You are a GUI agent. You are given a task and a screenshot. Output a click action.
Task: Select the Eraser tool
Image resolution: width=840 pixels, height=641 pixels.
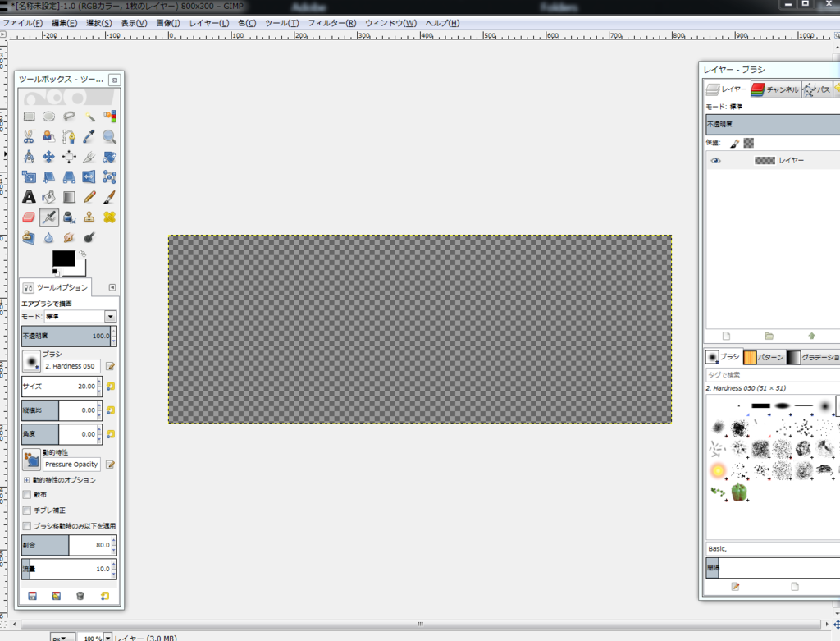[29, 217]
